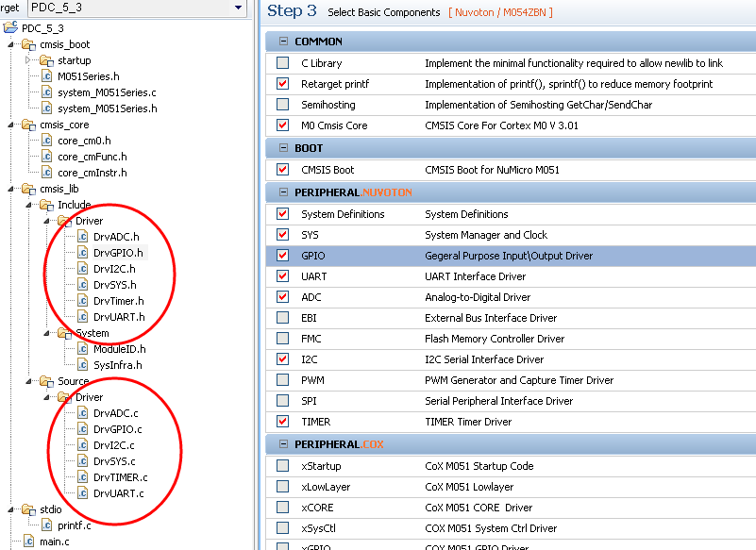Select the DrvUART.h file icon
The width and height of the screenshot is (756, 550).
tap(83, 317)
